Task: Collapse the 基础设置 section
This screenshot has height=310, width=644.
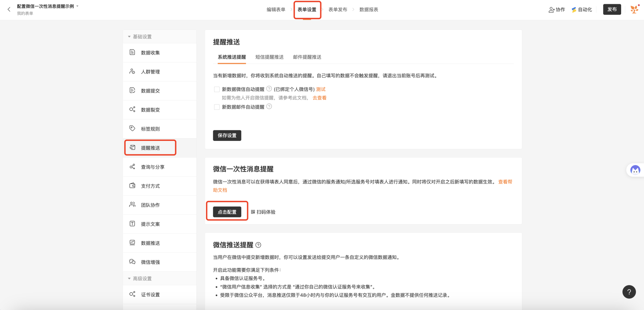Action: click(129, 37)
